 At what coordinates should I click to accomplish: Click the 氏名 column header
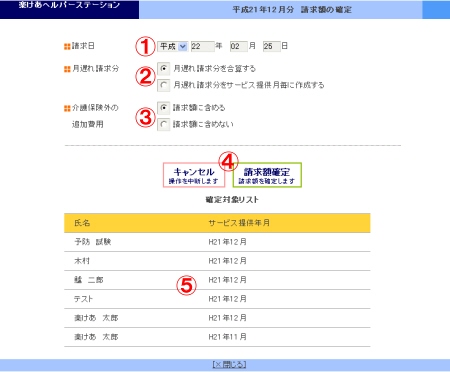tap(82, 223)
